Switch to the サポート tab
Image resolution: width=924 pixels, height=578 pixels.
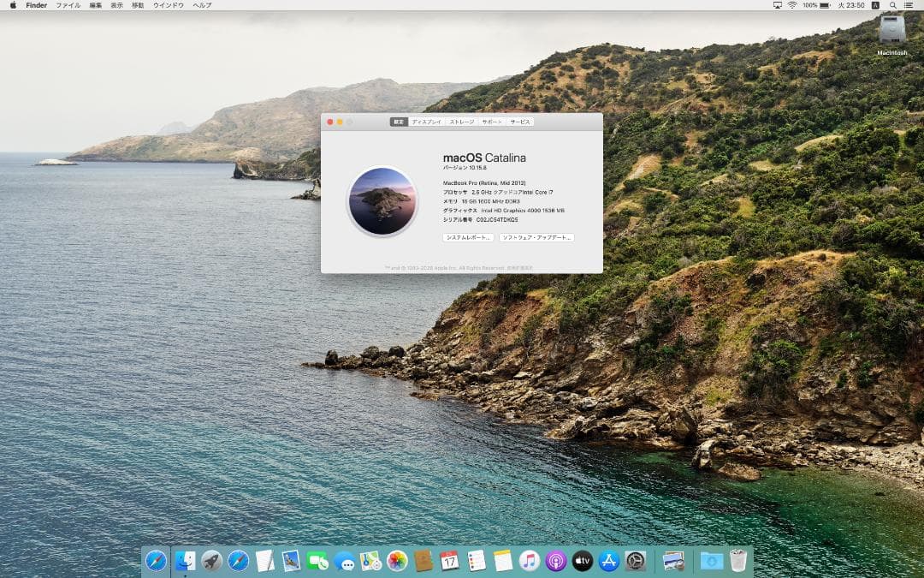492,122
